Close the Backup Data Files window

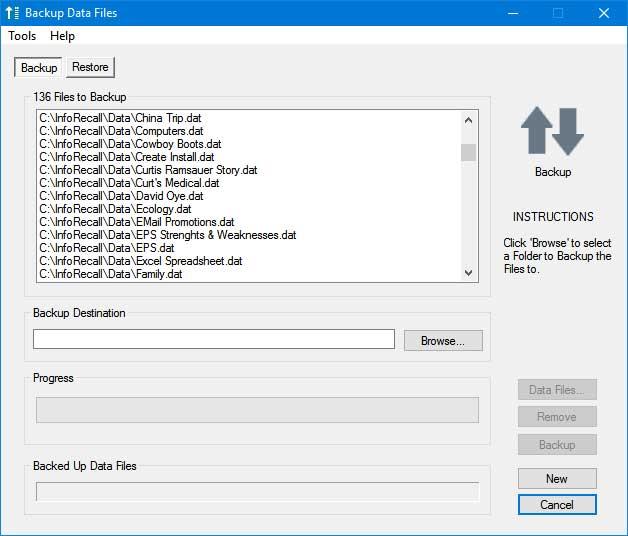point(604,13)
